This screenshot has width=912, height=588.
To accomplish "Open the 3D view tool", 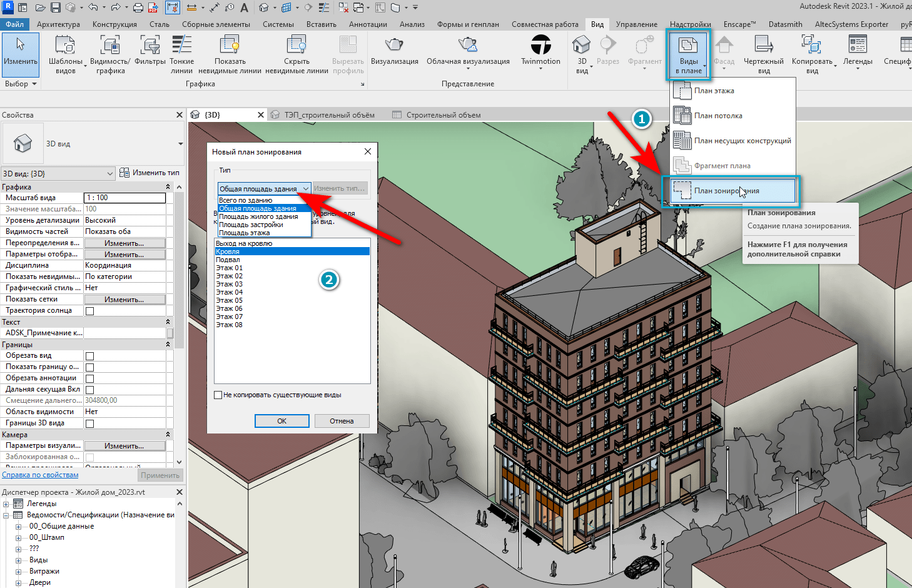I will [x=581, y=46].
